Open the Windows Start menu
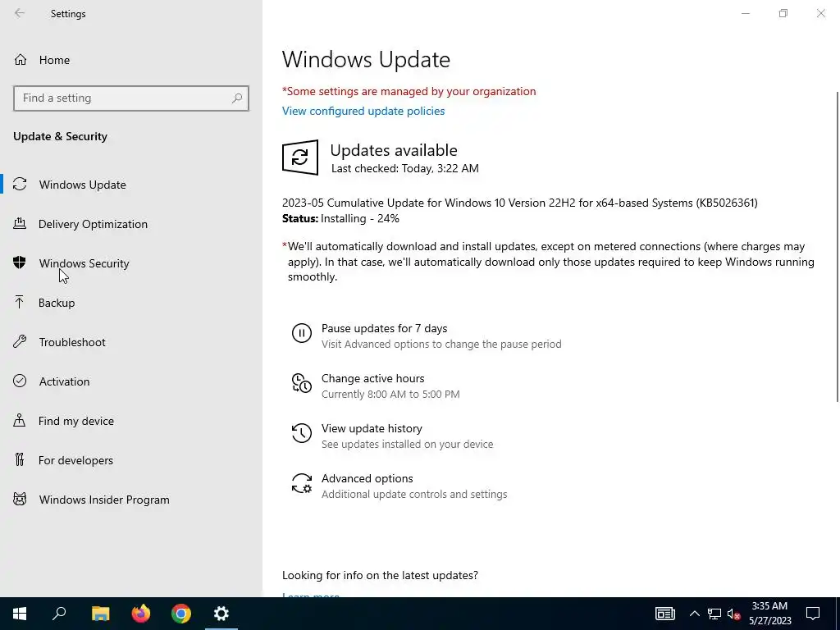 click(20, 614)
